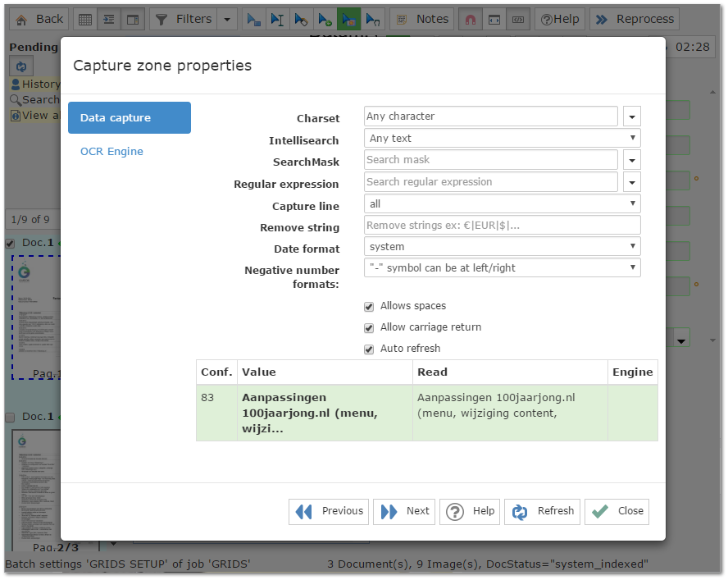Open the Pag.2/3 page thumbnail

coord(36,491)
